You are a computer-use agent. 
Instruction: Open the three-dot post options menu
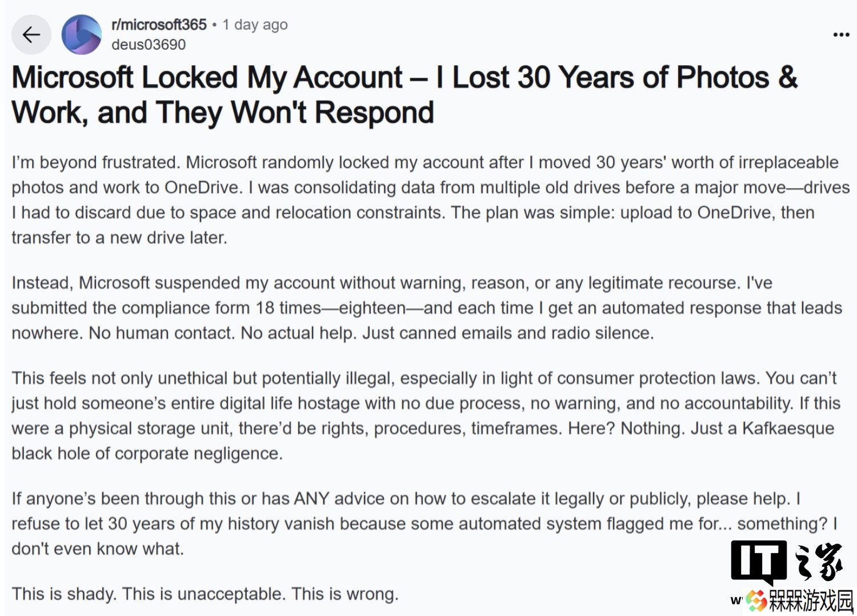[x=841, y=35]
